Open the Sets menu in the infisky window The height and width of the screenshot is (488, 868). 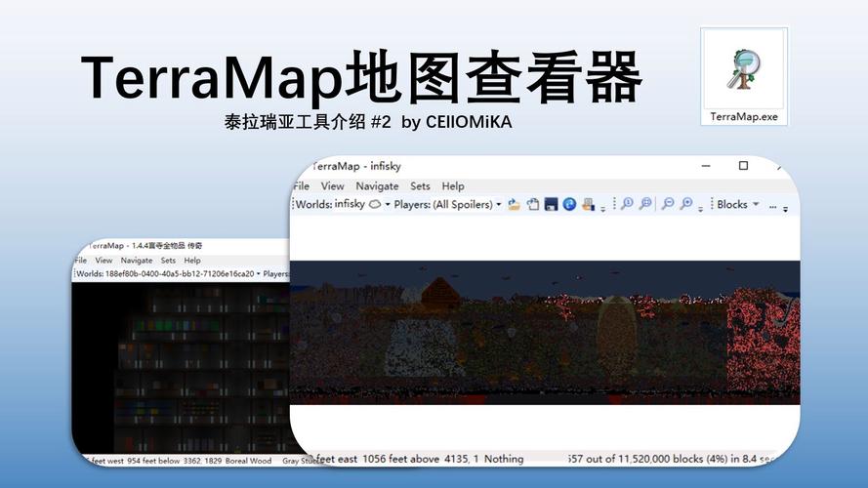(420, 185)
